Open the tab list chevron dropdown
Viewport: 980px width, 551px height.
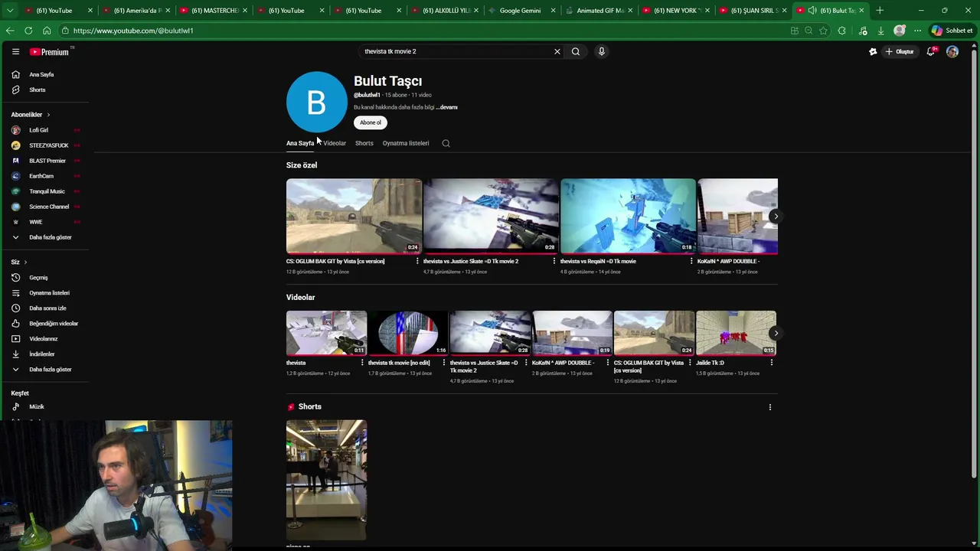click(x=10, y=11)
